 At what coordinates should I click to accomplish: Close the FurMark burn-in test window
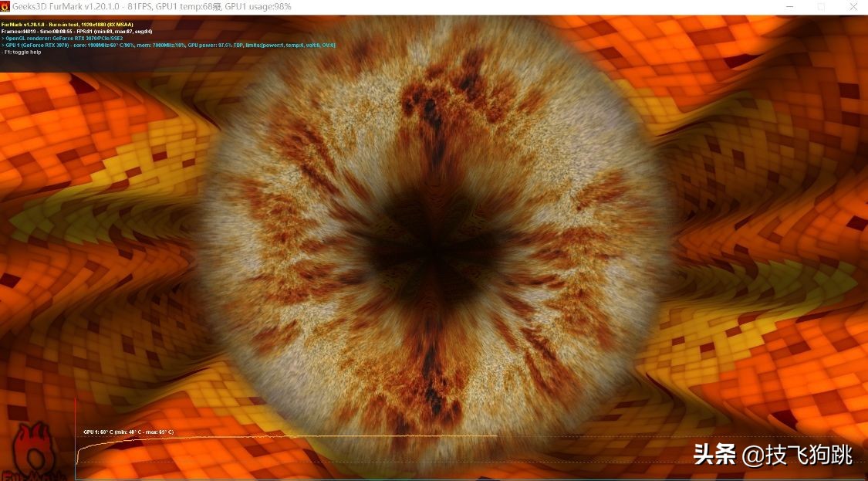pyautogui.click(x=853, y=7)
